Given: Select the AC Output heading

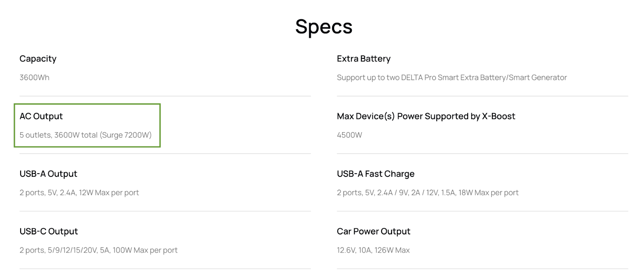Looking at the screenshot, I should (x=41, y=116).
